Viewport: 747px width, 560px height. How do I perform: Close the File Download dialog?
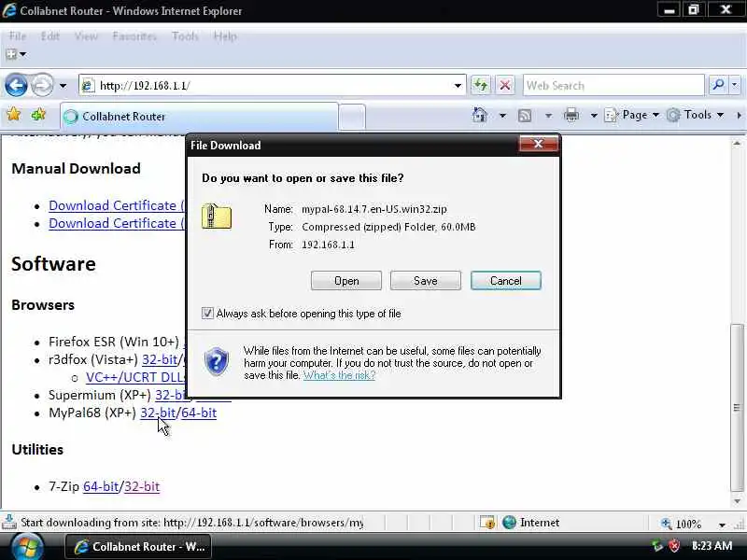pos(539,144)
